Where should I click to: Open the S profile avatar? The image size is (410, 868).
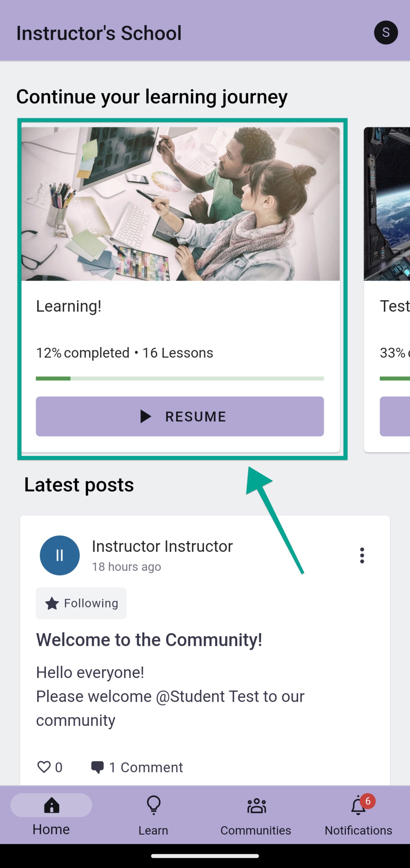(x=386, y=33)
